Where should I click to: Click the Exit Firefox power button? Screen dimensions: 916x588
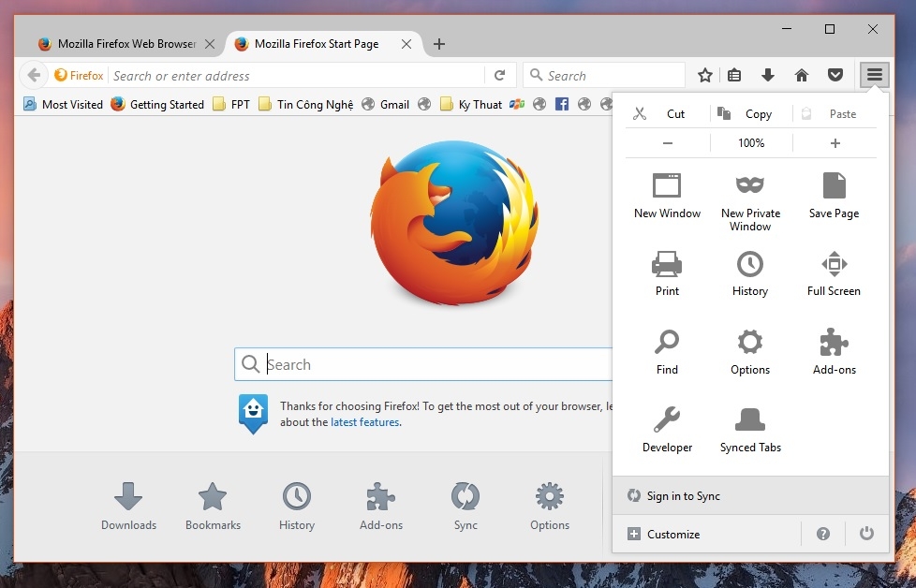coord(867,534)
